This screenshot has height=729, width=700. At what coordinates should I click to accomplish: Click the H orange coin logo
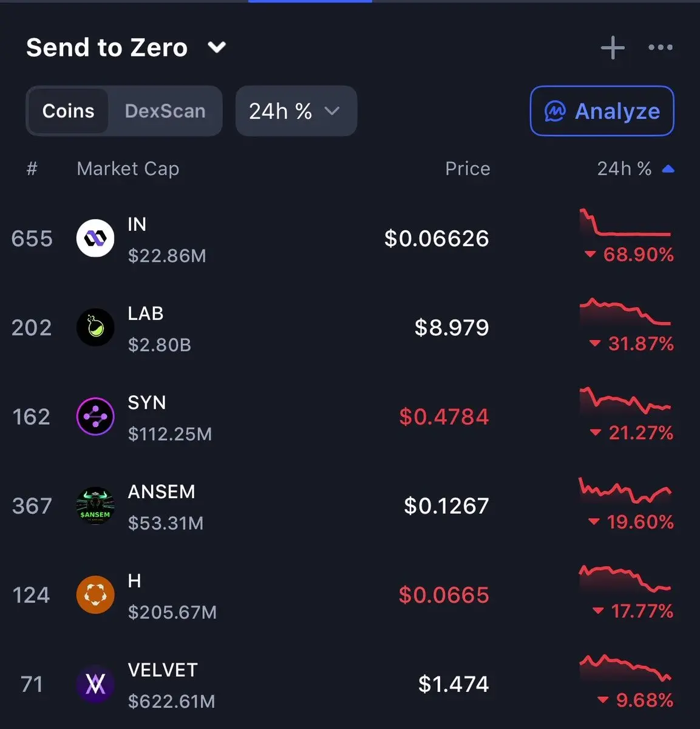95,595
